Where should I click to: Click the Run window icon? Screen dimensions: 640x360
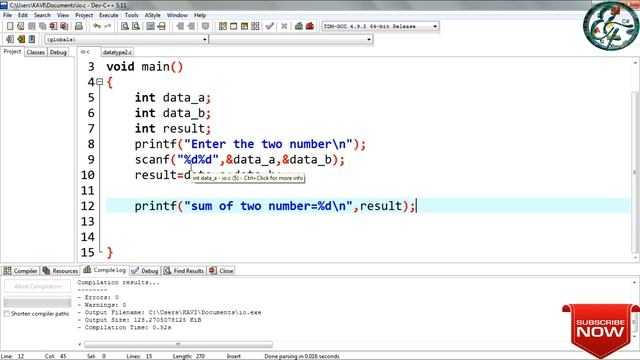point(233,26)
